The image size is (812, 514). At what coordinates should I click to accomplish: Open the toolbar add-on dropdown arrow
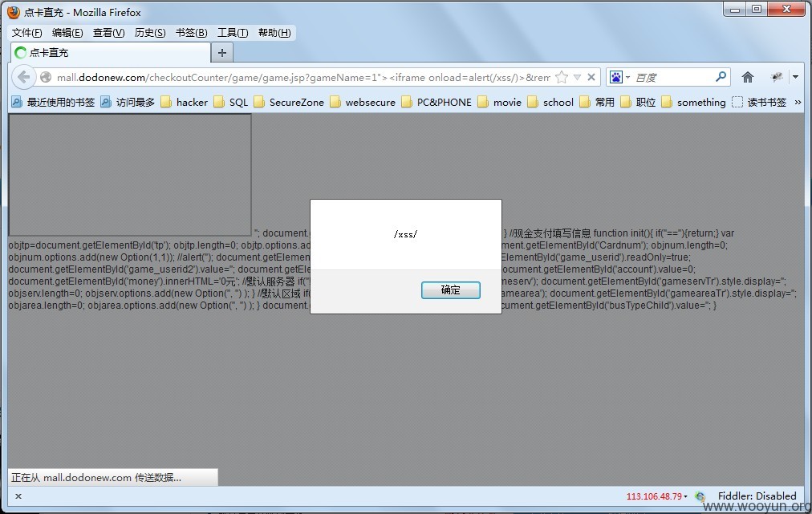[x=795, y=77]
